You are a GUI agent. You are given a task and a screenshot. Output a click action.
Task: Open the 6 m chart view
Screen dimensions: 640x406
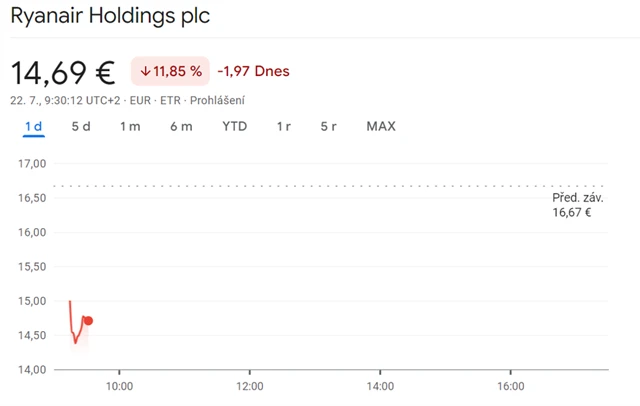[181, 126]
